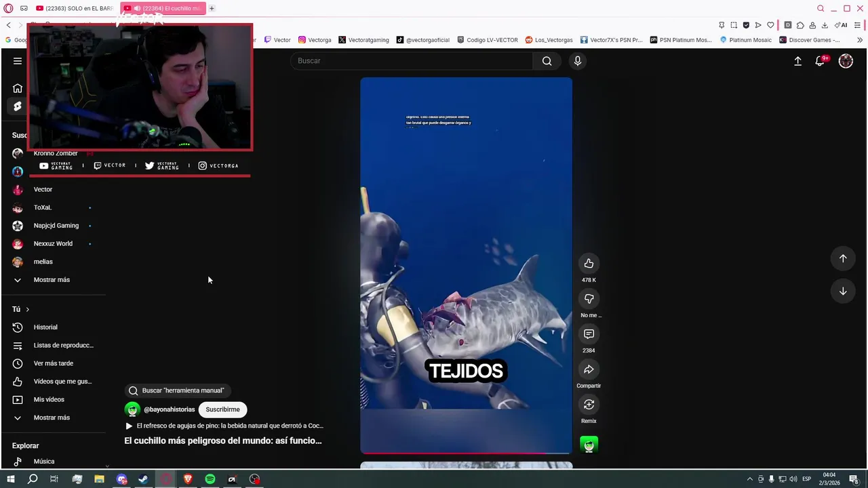
Task: Open the Remix option
Action: pos(589,405)
